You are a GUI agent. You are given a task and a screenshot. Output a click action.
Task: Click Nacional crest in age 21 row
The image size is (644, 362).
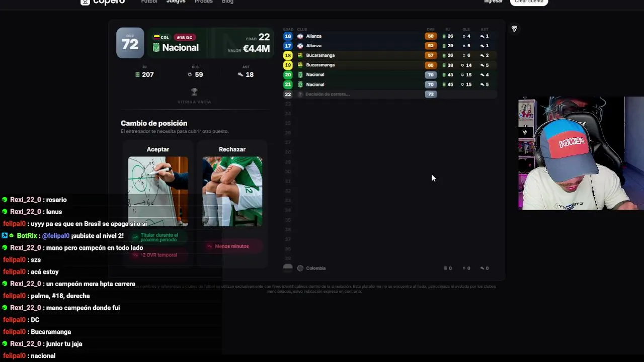point(300,84)
